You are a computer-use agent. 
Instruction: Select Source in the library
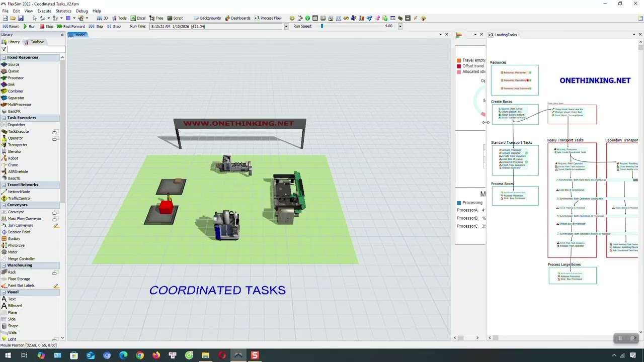pos(14,64)
